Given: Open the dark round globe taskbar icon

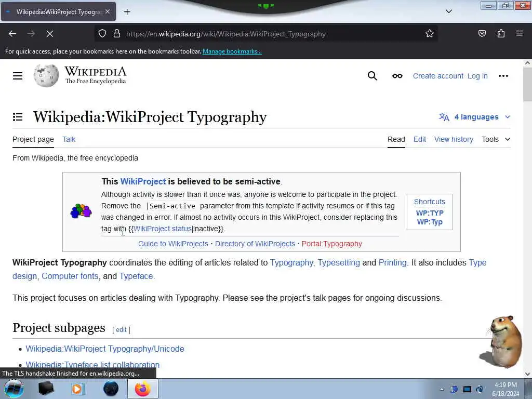Looking at the screenshot, I should pyautogui.click(x=111, y=389).
